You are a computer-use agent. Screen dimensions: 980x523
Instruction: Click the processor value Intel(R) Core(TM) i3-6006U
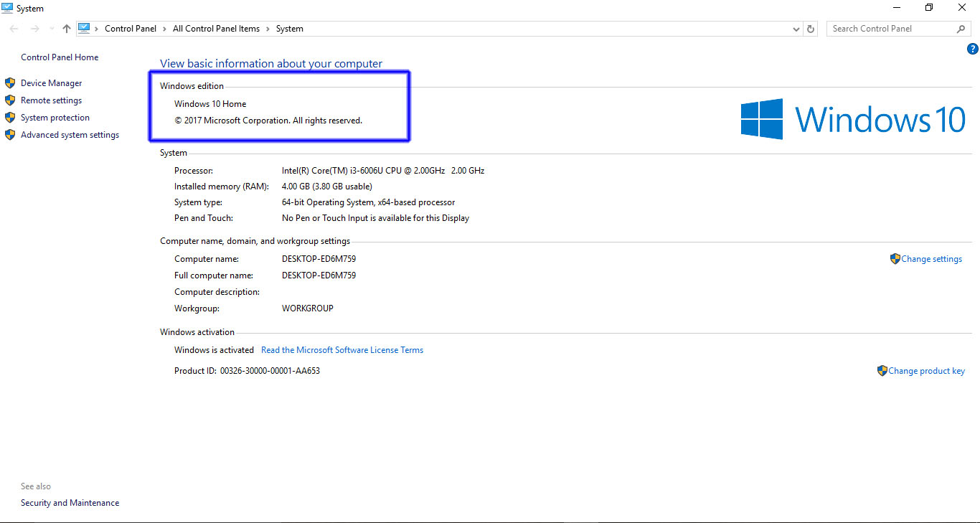pos(383,171)
